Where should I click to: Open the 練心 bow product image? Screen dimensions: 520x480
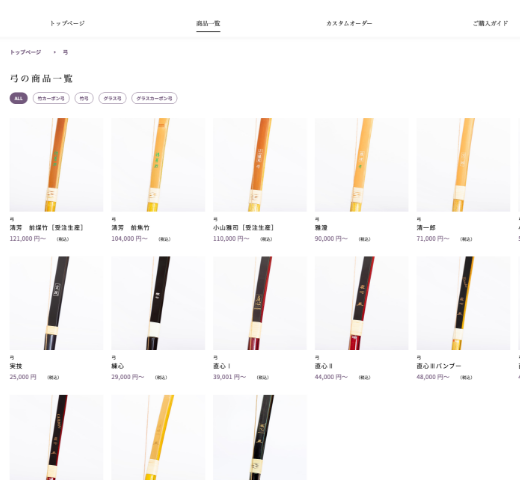(x=158, y=303)
